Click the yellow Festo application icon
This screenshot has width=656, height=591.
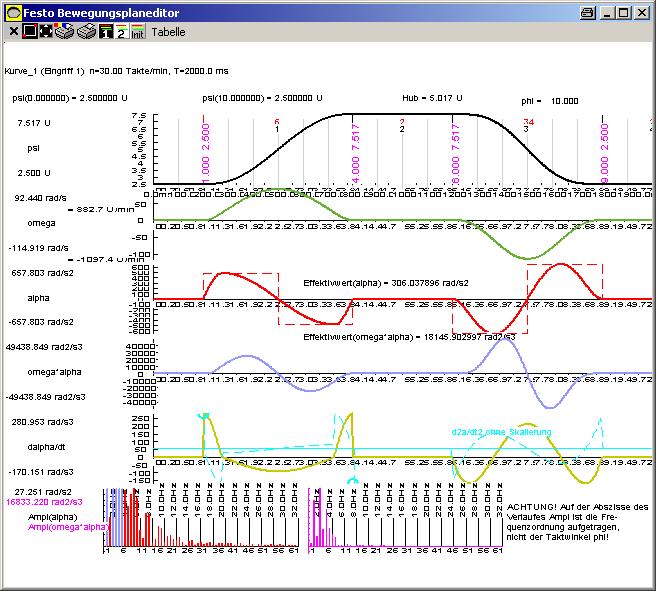(13, 13)
